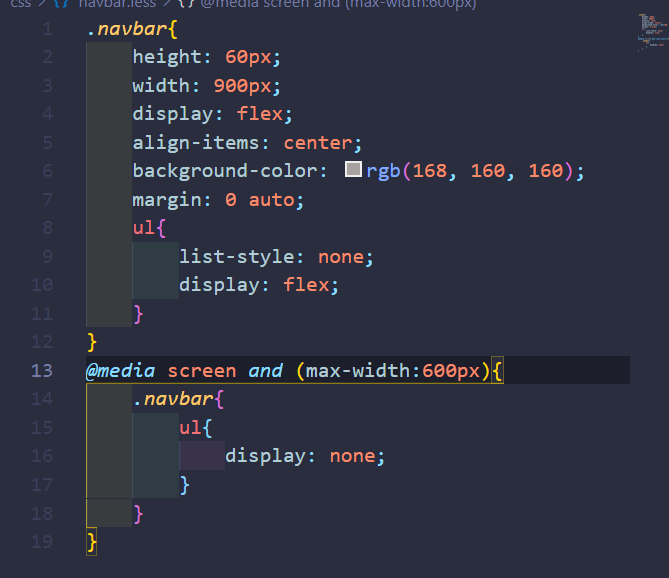669x578 pixels.
Task: Click line number 8 in the gutter
Action: tap(48, 227)
